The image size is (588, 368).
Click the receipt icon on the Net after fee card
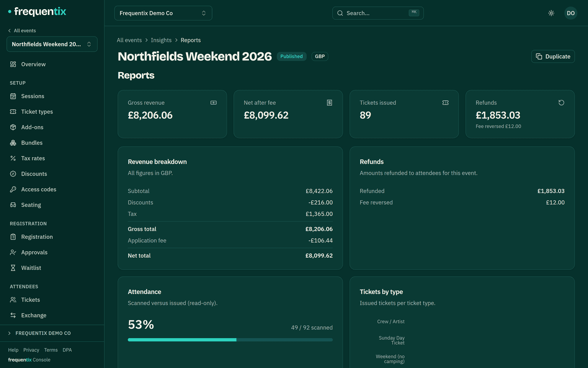(x=330, y=103)
